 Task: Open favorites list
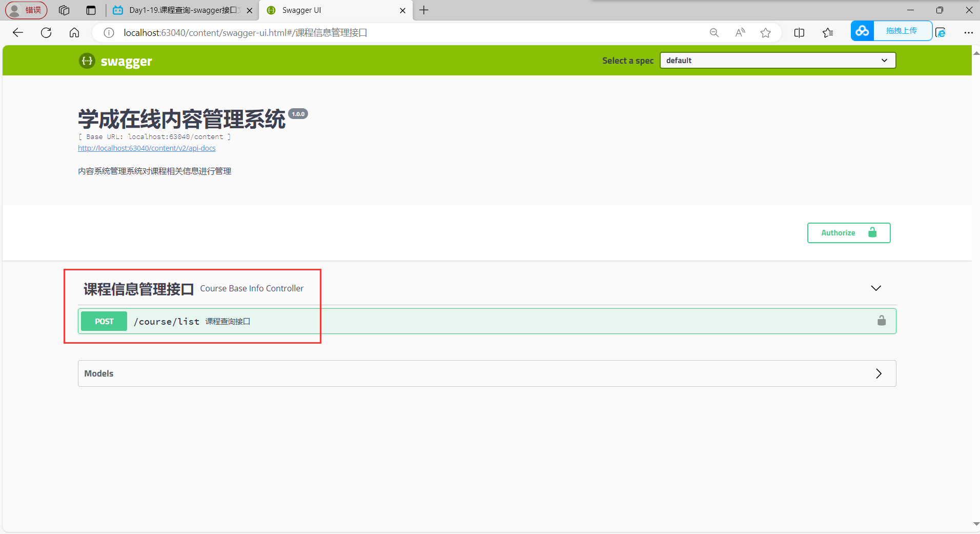pos(828,33)
